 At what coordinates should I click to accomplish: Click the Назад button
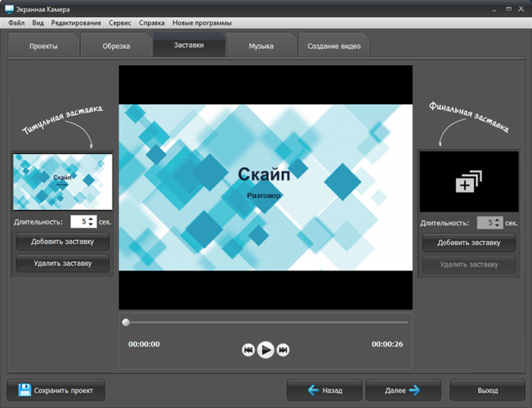325,390
